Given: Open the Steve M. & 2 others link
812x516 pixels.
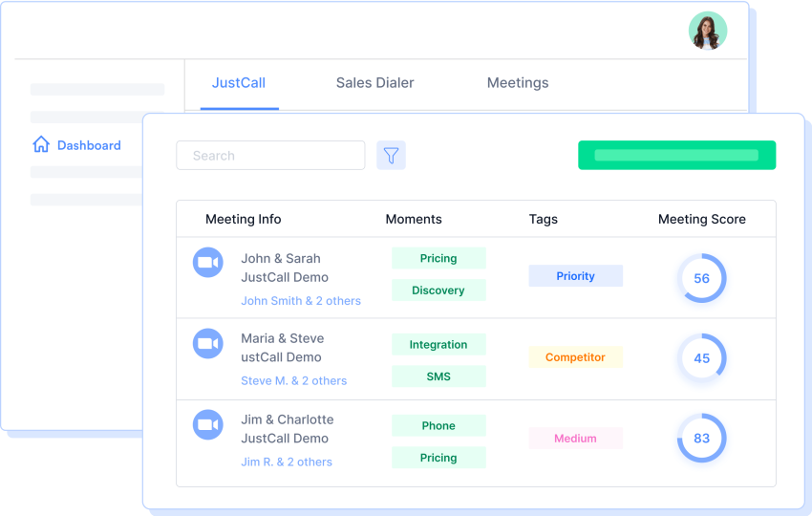Looking at the screenshot, I should coord(293,380).
